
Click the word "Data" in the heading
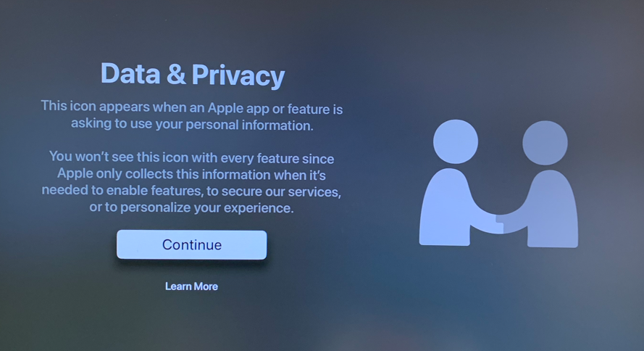tap(130, 73)
